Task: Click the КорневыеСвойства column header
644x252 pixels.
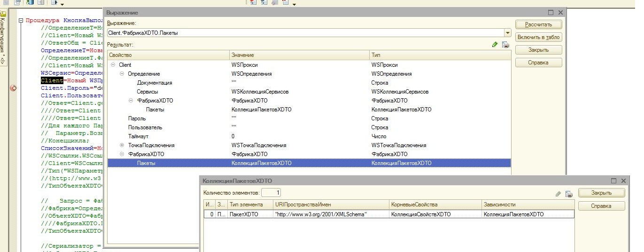Action: pos(436,205)
